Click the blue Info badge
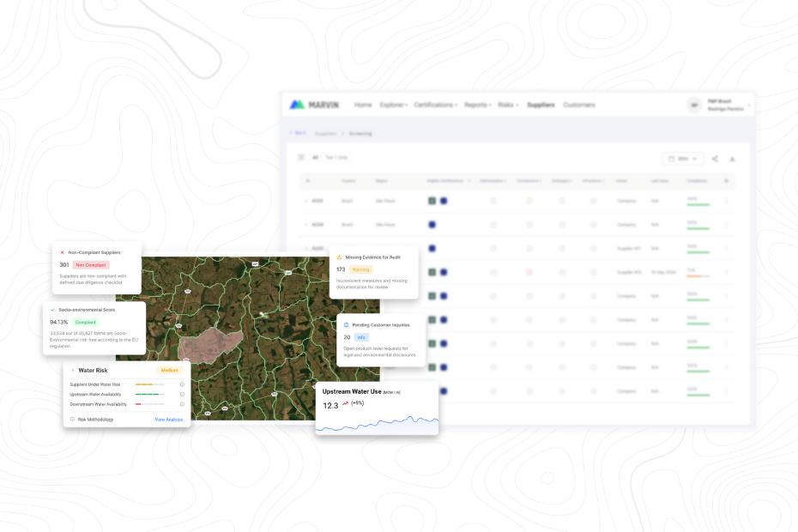Screen dimensions: 798x532 tap(361, 337)
